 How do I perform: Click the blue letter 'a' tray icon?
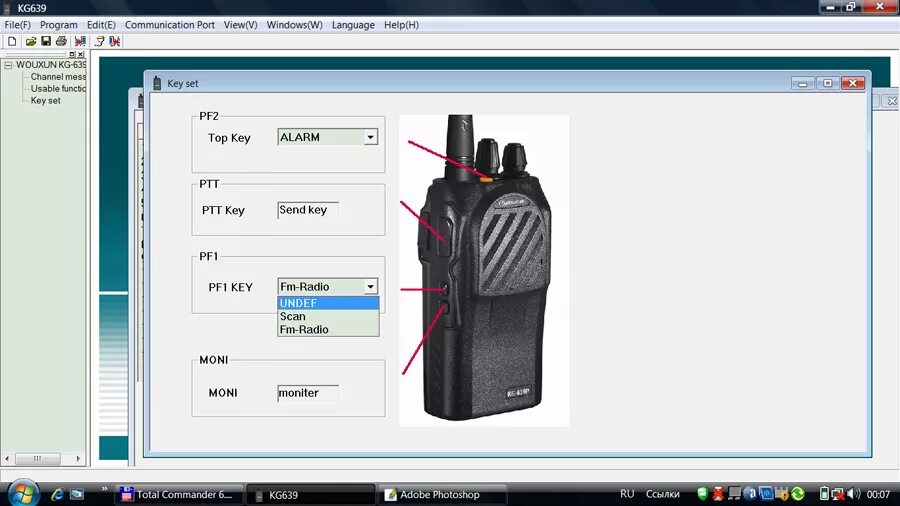pos(750,494)
